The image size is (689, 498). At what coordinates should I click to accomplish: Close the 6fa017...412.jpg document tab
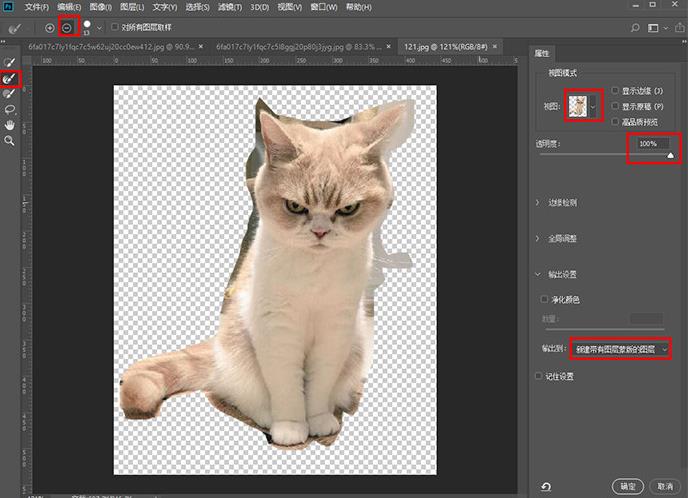[x=201, y=46]
